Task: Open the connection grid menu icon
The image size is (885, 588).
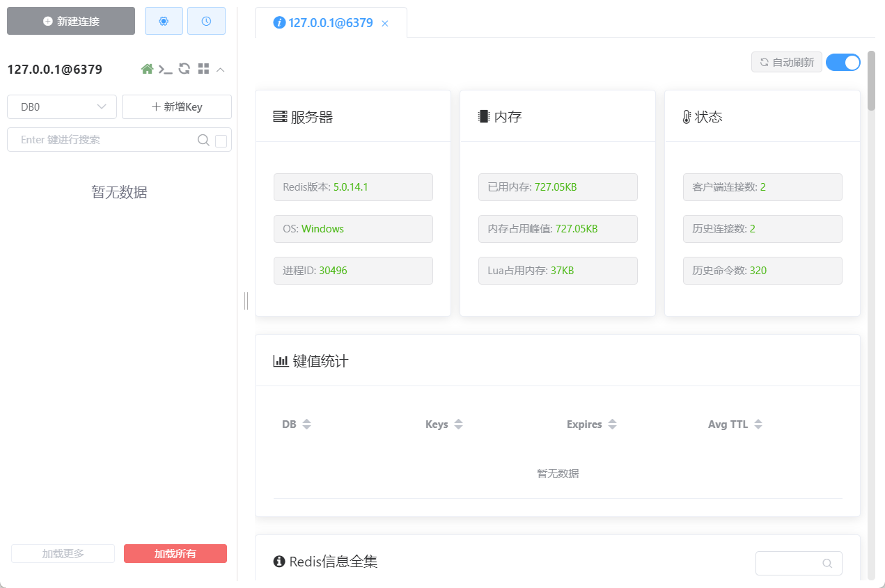Action: click(x=203, y=69)
